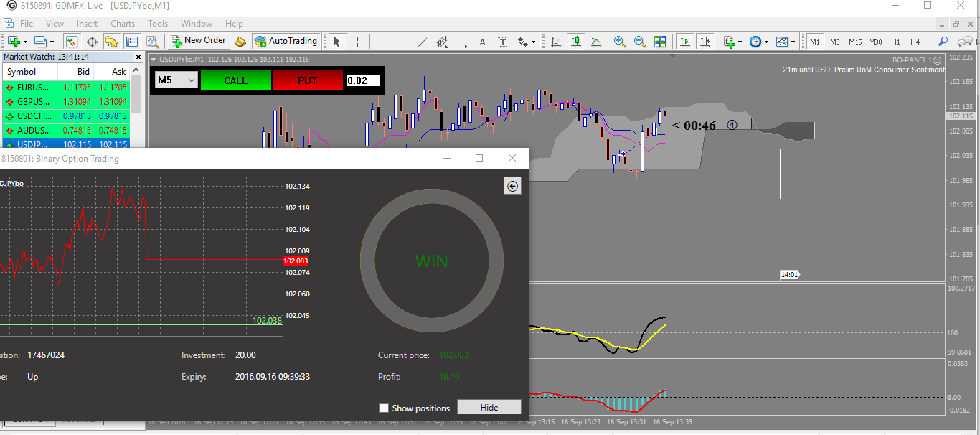
Task: Switch to H1 timeframe
Action: [895, 42]
